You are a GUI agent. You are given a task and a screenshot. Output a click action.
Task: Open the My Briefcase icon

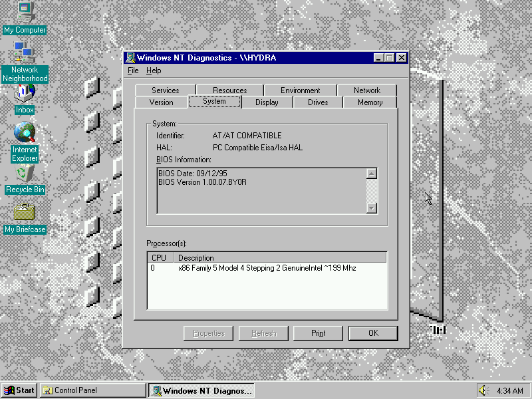25,213
